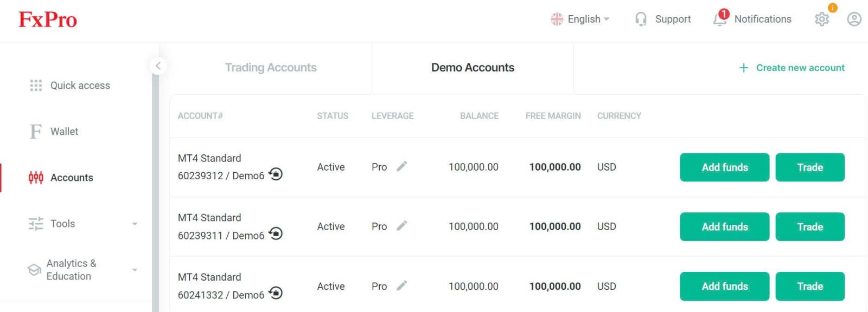Click Trade for account 60241332
The width and height of the screenshot is (868, 312).
810,287
